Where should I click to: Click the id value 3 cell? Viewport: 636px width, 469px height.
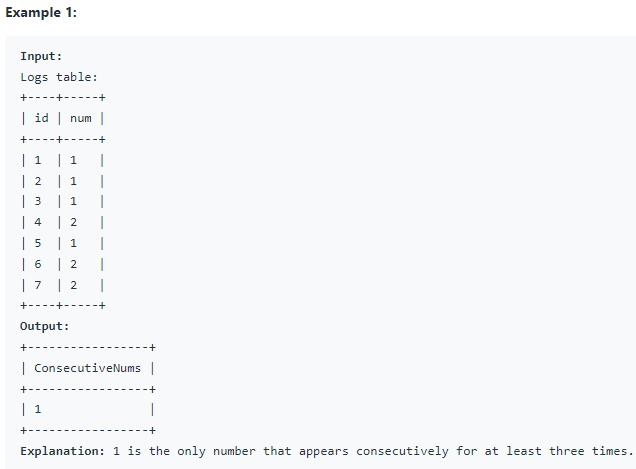pyautogui.click(x=38, y=201)
